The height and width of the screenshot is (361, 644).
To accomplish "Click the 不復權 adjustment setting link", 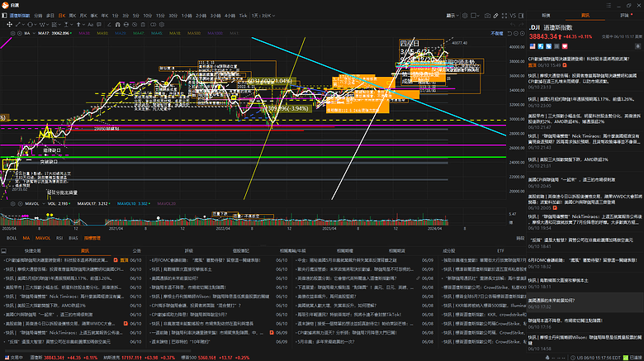I will pyautogui.click(x=496, y=33).
